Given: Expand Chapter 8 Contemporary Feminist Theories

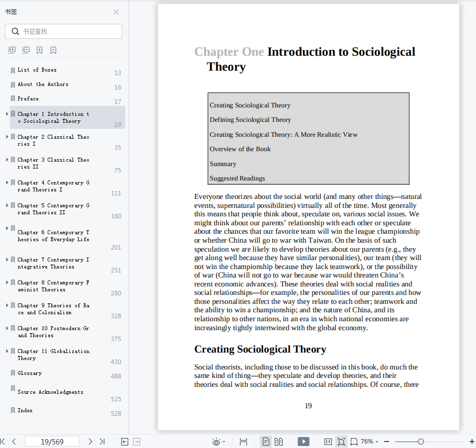Looking at the screenshot, I should [x=7, y=282].
